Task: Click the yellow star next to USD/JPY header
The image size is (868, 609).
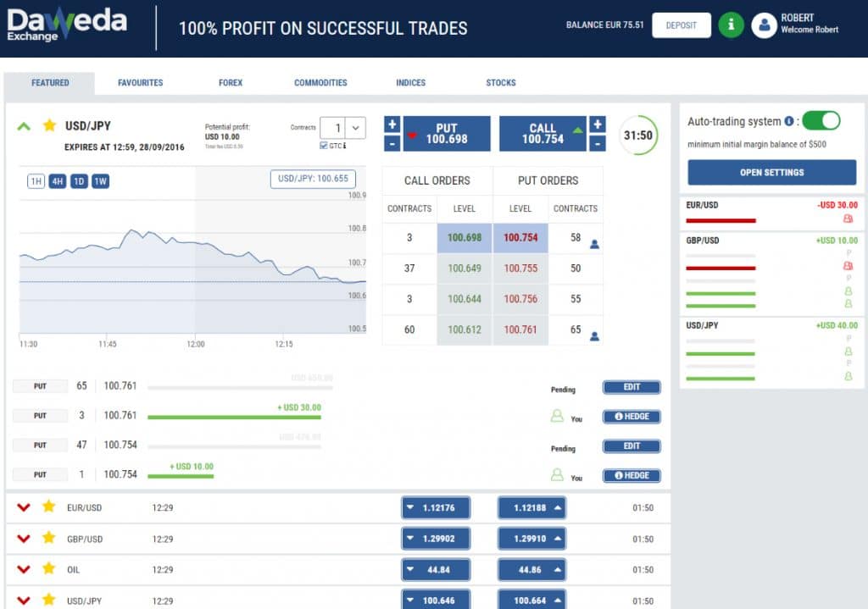Action: [49, 125]
